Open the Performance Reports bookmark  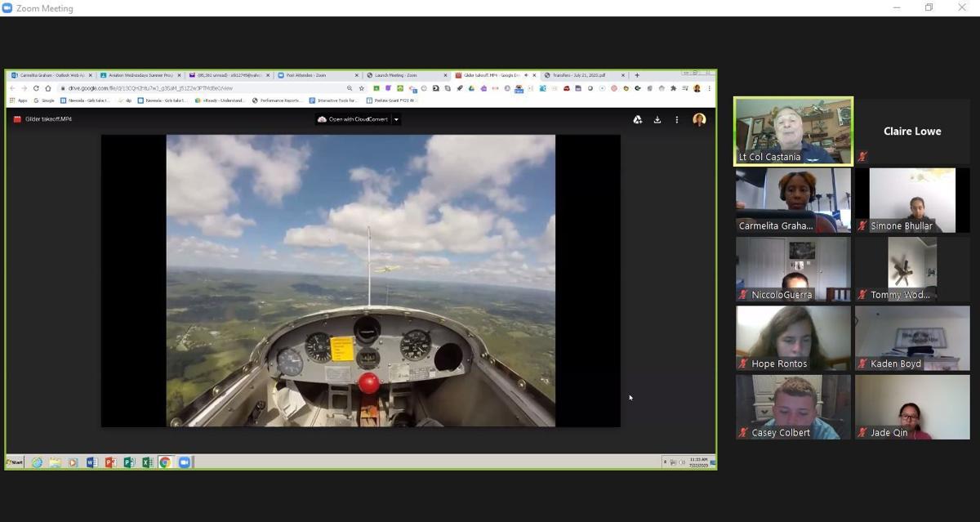(277, 100)
